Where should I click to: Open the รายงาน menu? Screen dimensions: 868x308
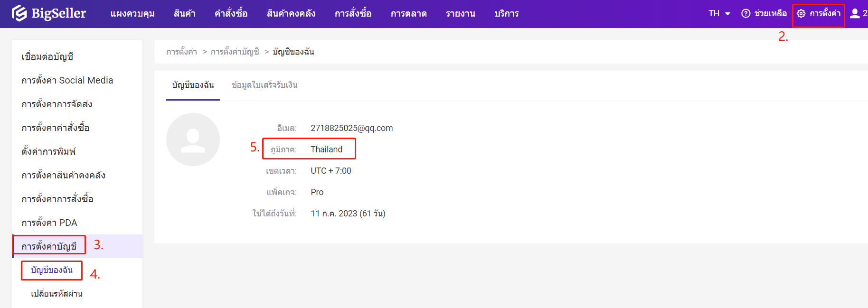point(460,13)
